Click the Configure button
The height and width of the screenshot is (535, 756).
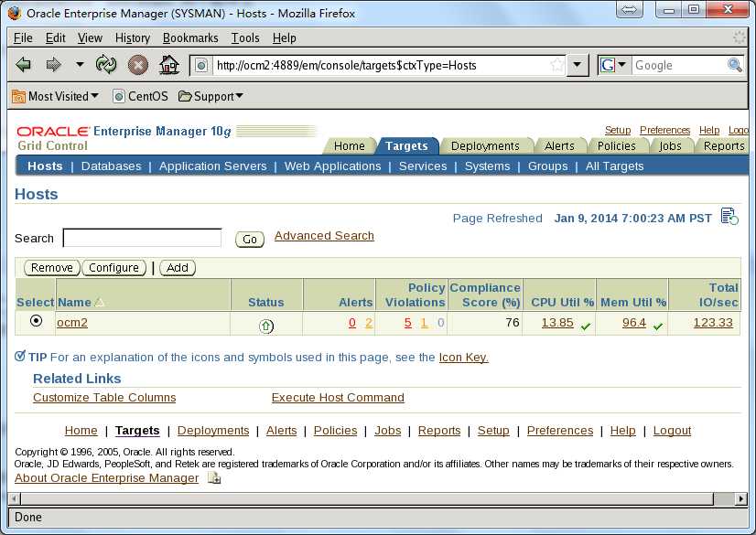coord(113,268)
